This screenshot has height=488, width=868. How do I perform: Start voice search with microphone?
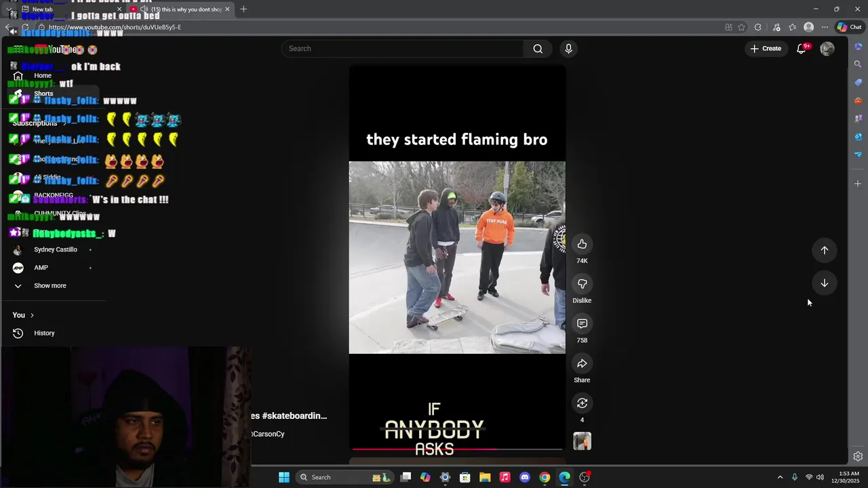(x=568, y=49)
